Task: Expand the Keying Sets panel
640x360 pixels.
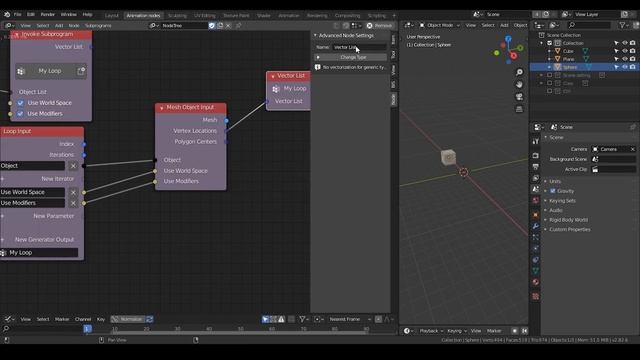Action: (x=562, y=201)
